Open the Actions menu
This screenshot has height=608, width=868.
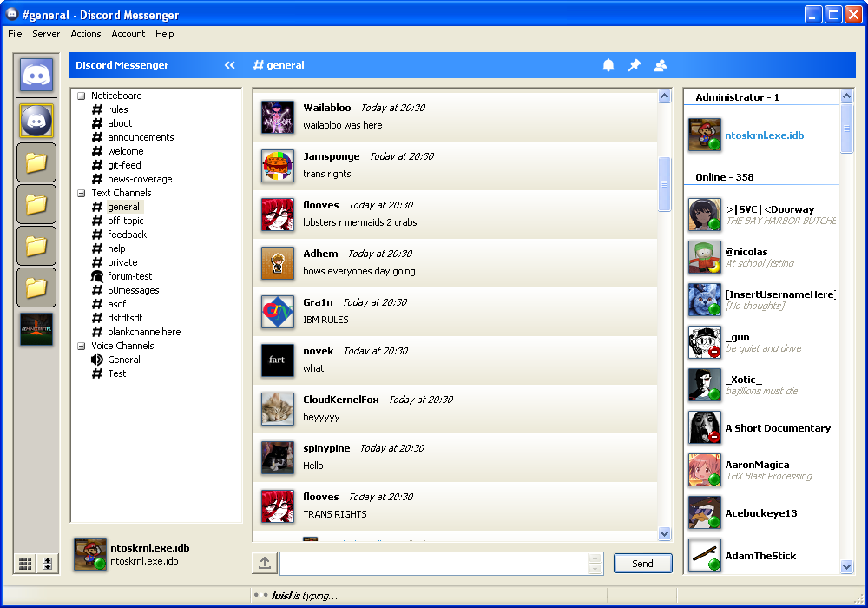(x=86, y=34)
